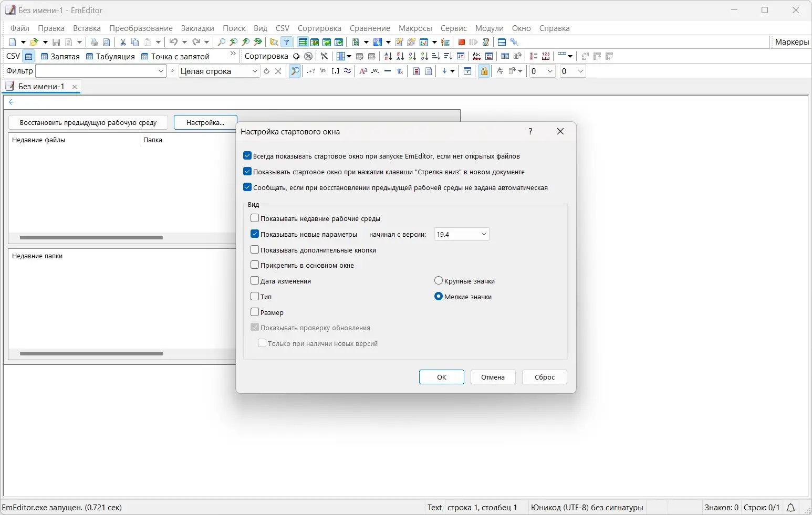Viewport: 812px width, 515px height.
Task: Click the undo arrow icon
Action: point(173,42)
